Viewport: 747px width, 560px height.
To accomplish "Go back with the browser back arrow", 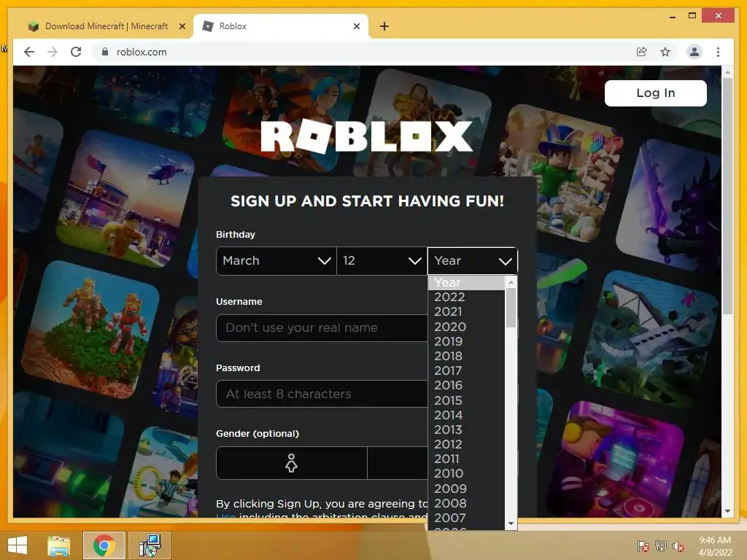I will (29, 52).
